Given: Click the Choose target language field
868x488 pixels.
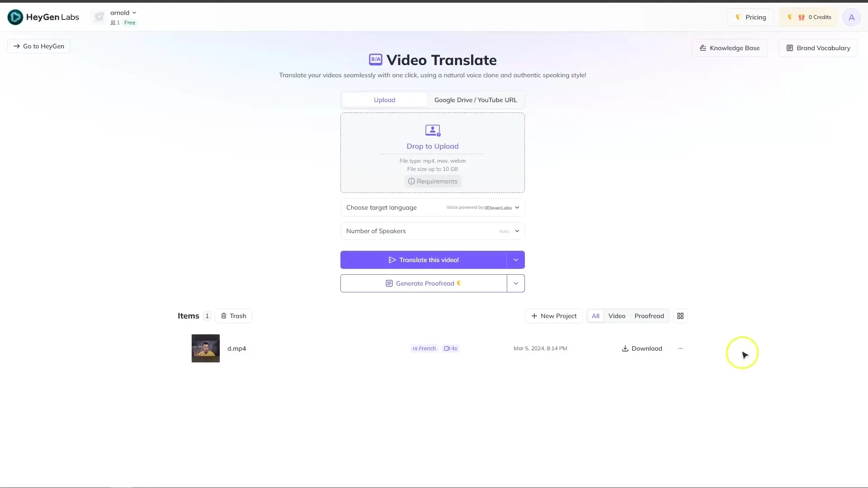Looking at the screenshot, I should [432, 207].
